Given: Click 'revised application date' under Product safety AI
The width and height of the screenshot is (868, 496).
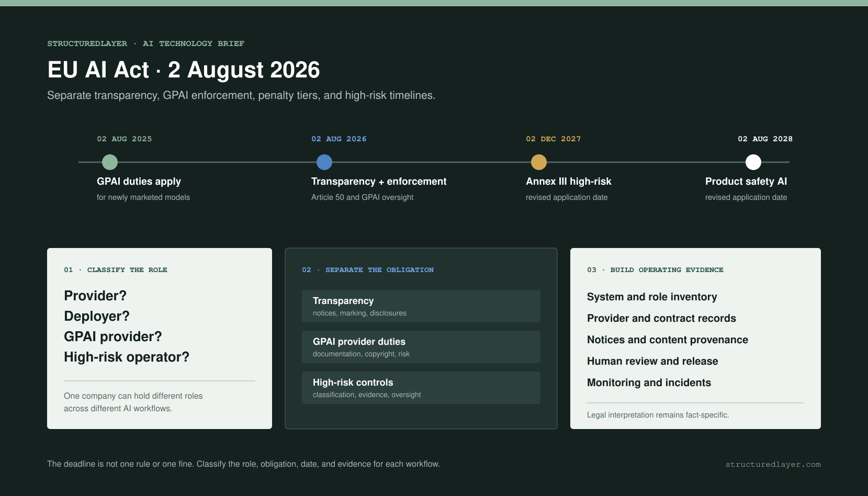Looking at the screenshot, I should pyautogui.click(x=746, y=197).
